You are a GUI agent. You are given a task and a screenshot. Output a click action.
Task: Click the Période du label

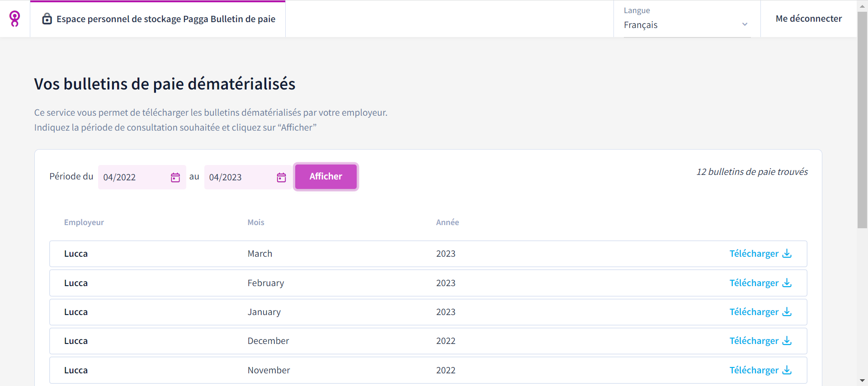coord(71,176)
